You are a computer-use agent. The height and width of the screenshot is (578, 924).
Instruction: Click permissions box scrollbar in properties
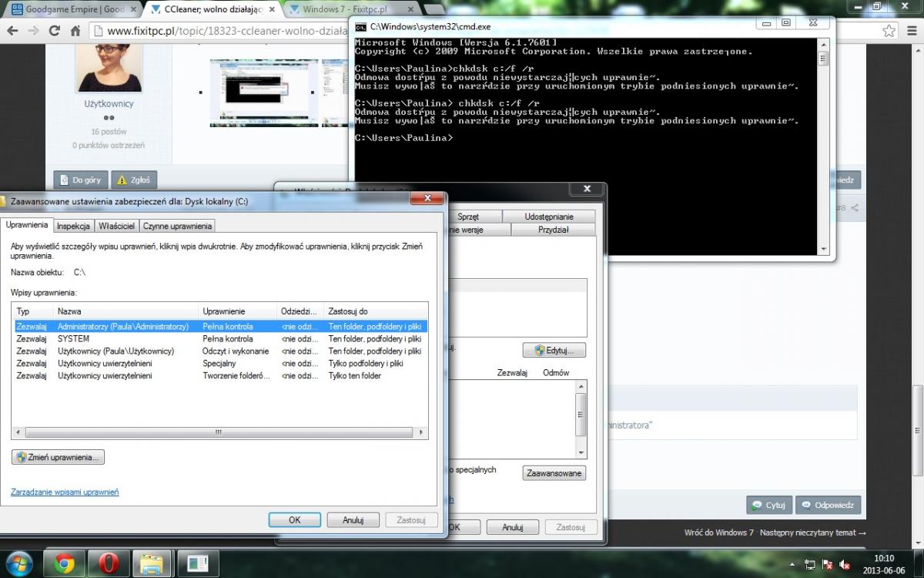[581, 419]
